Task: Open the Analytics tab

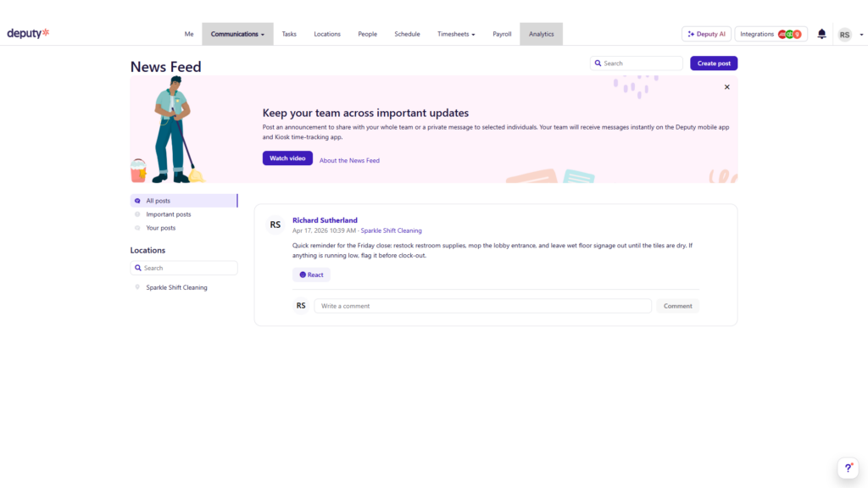Action: point(541,34)
